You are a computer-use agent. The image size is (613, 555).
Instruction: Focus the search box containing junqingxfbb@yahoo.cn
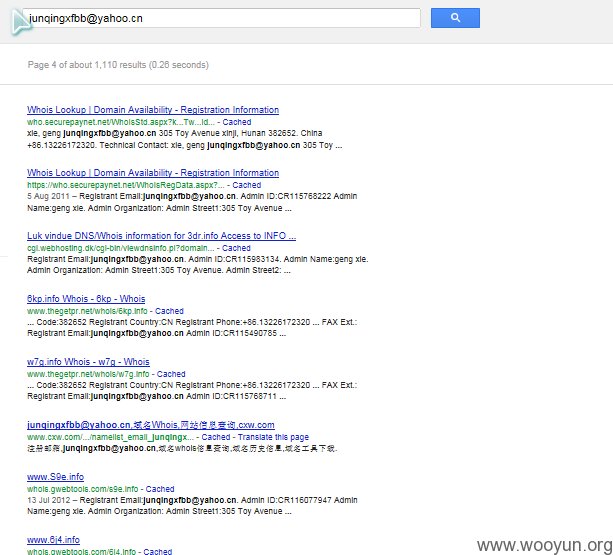tap(221, 18)
